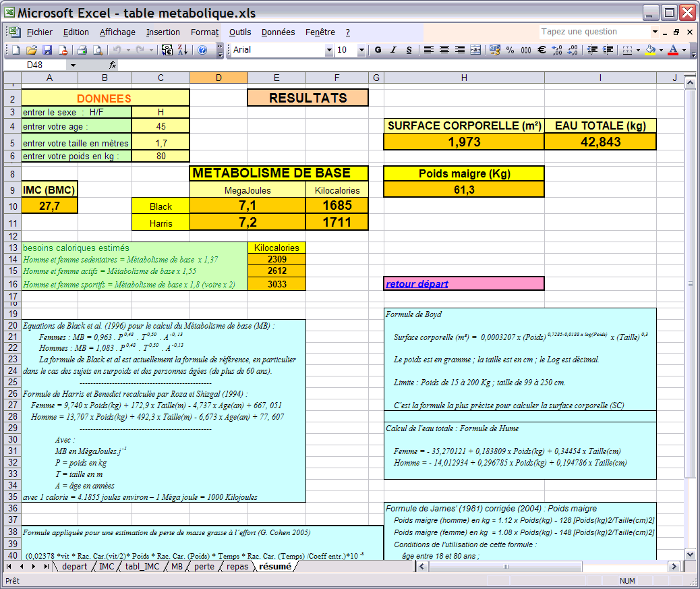Toggle right text alignment
The image size is (700, 589).
pos(460,50)
